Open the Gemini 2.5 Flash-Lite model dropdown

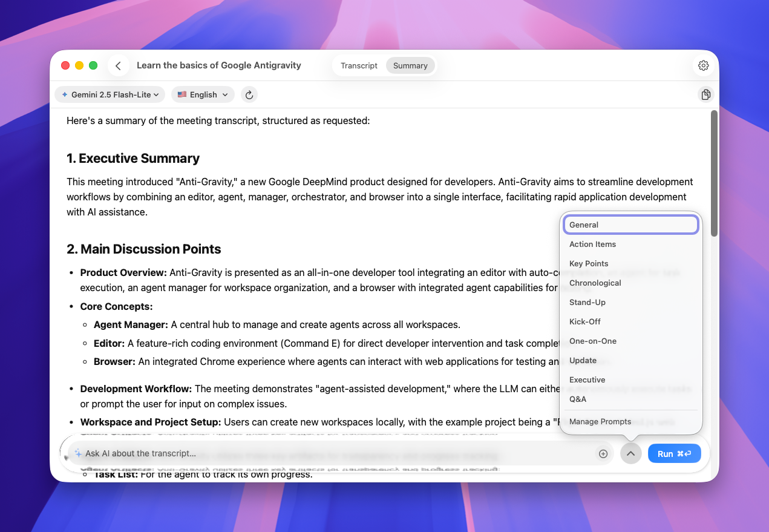110,95
